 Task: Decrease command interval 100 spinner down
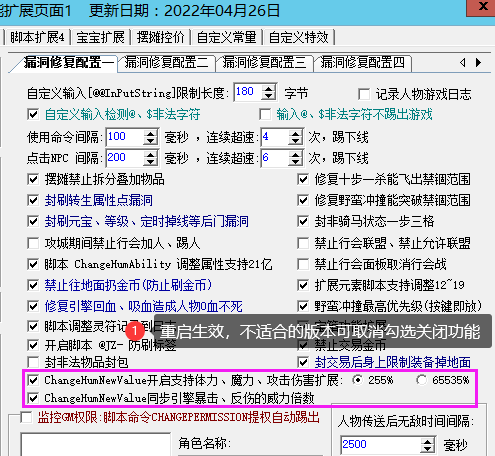pos(150,141)
